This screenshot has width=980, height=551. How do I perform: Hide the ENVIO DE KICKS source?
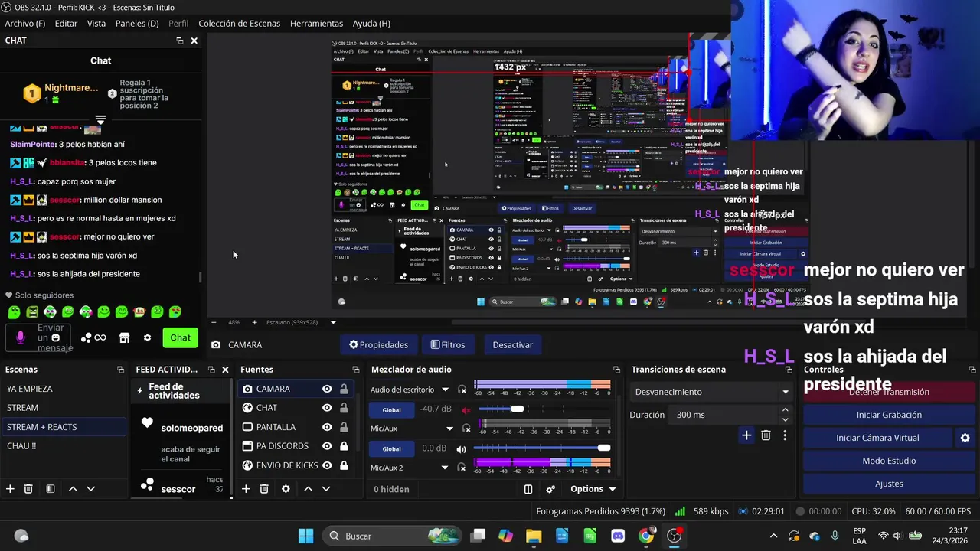(327, 465)
